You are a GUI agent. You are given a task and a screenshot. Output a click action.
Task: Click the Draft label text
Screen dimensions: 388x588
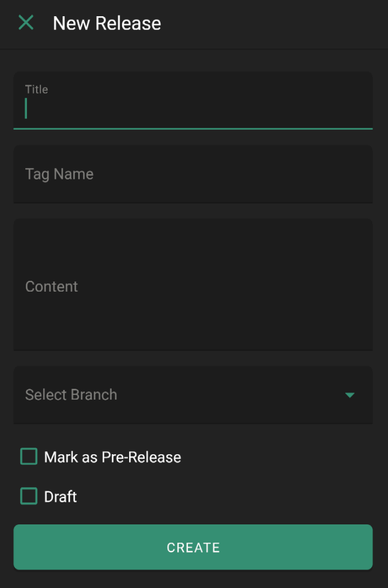[x=61, y=497]
